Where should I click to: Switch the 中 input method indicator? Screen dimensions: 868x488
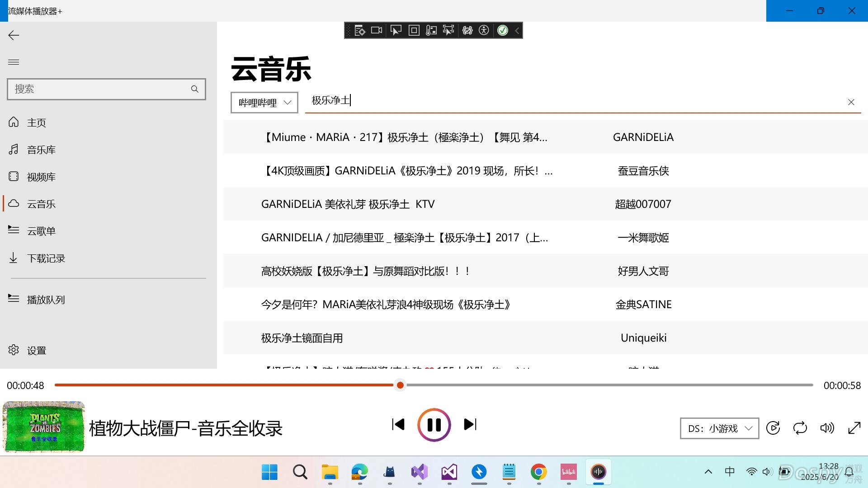(x=730, y=472)
